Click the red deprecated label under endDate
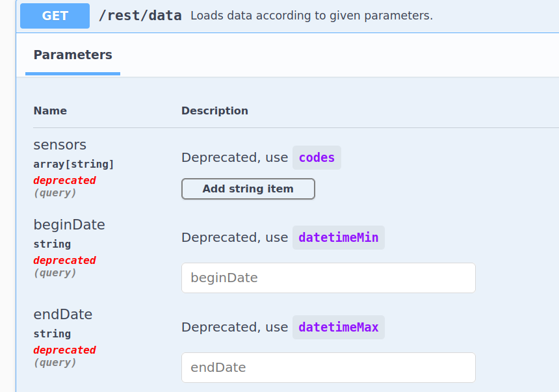This screenshot has width=559, height=392. point(64,350)
